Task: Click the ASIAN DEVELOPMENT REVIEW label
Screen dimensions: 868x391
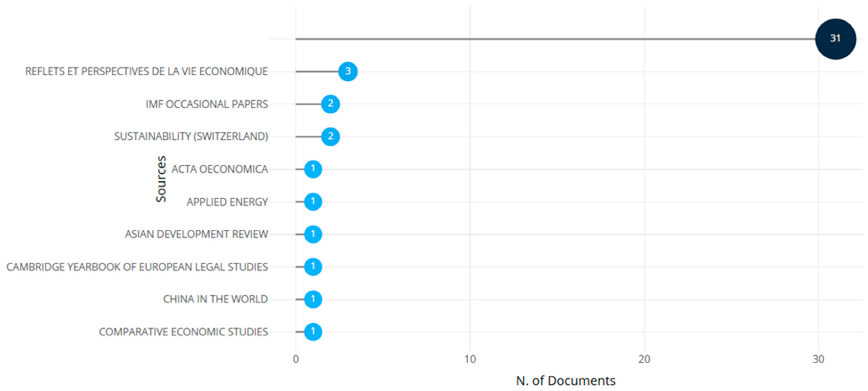Action: point(196,234)
